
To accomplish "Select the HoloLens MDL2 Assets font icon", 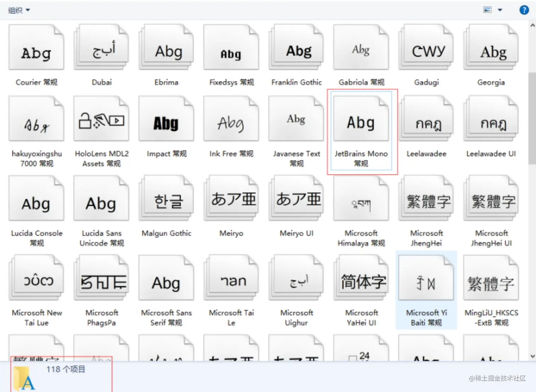I will coord(101,119).
